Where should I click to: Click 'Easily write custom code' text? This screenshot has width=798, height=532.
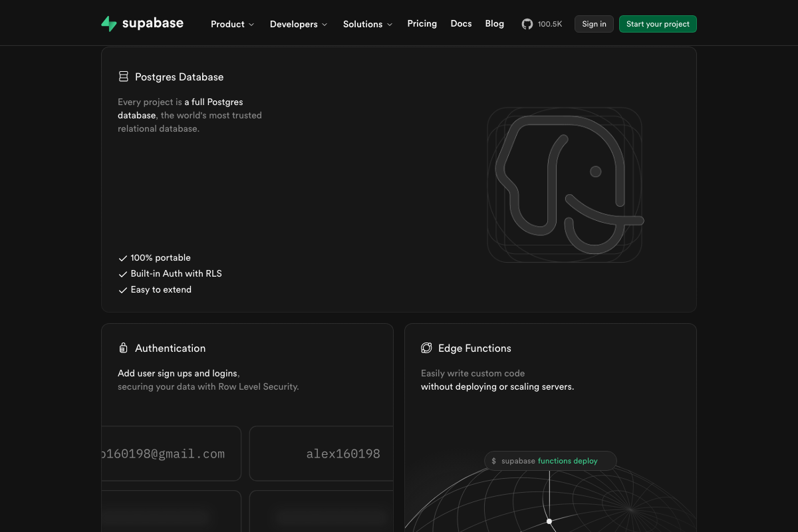[473, 373]
